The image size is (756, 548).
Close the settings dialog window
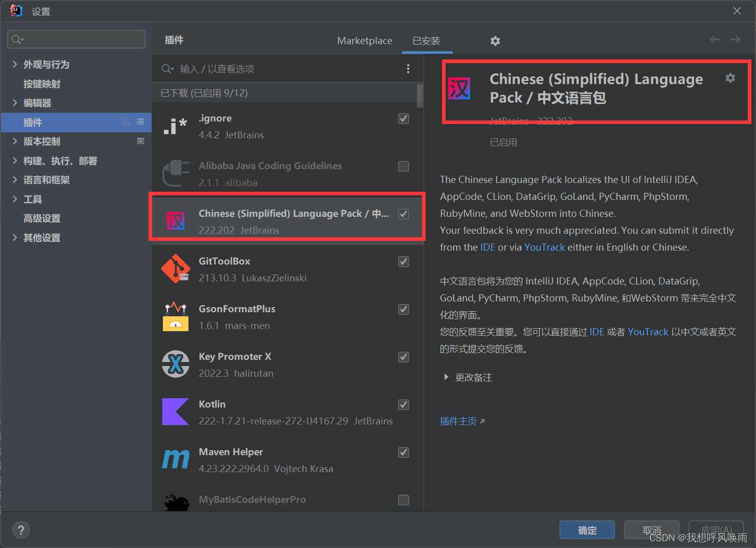tap(737, 11)
